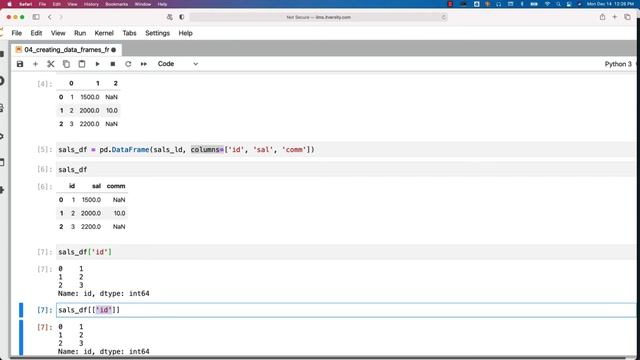
Task: Save the notebook with the floppy disk icon
Action: coord(20,64)
